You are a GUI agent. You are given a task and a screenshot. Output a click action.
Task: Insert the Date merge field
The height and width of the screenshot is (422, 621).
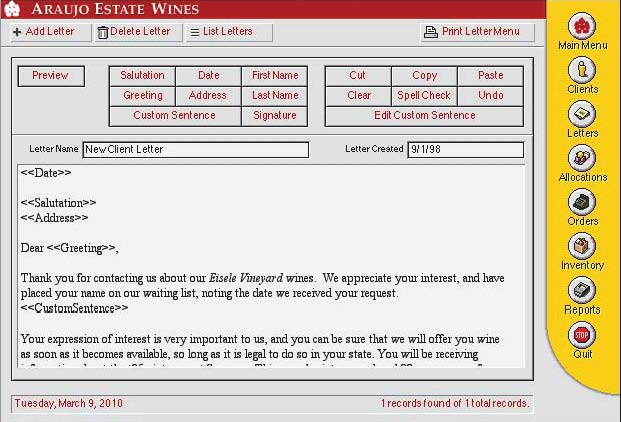208,76
